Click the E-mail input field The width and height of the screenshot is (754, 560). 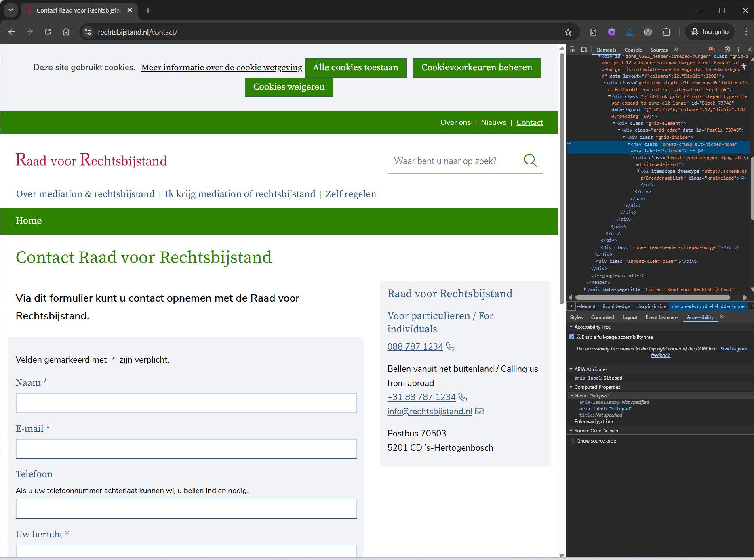(186, 449)
